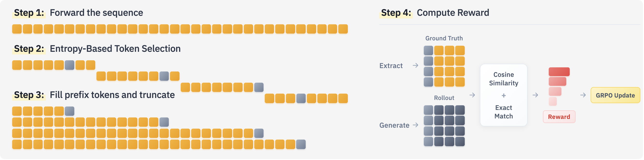
Task: Click the lightest pink reward bar
Action: pos(553,102)
